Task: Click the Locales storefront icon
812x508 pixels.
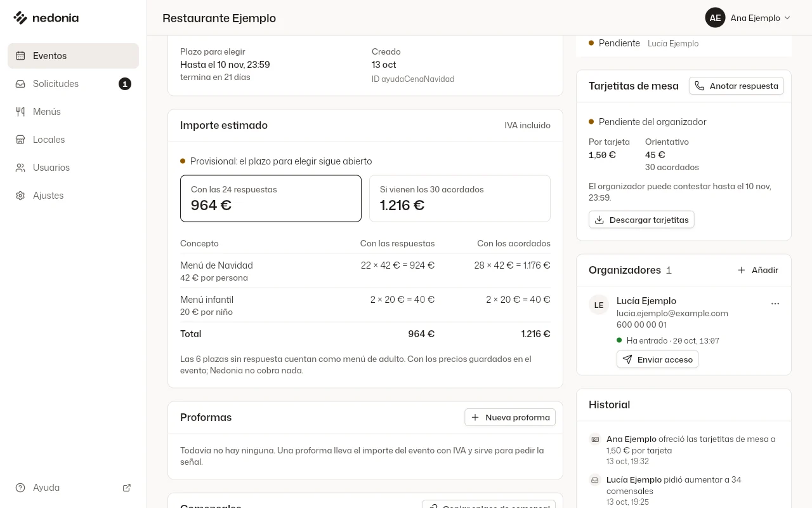Action: pyautogui.click(x=20, y=140)
